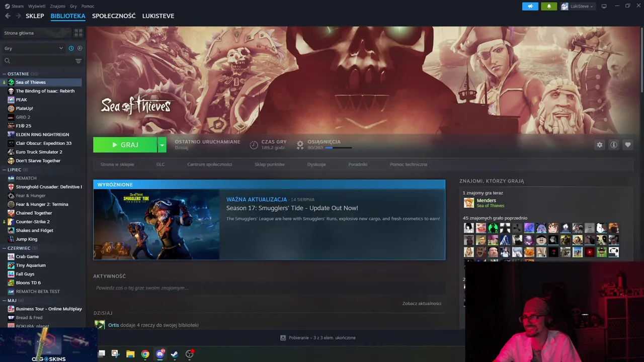Go to the SPOŁECZNOŚĆ tab
644x362 pixels.
coord(114,16)
